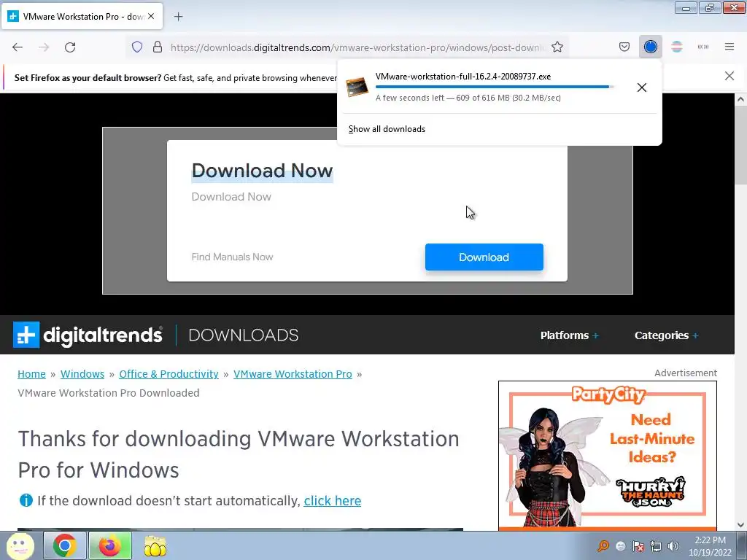Viewport: 747px width, 560px height.
Task: Click the download progress bar
Action: pos(495,87)
